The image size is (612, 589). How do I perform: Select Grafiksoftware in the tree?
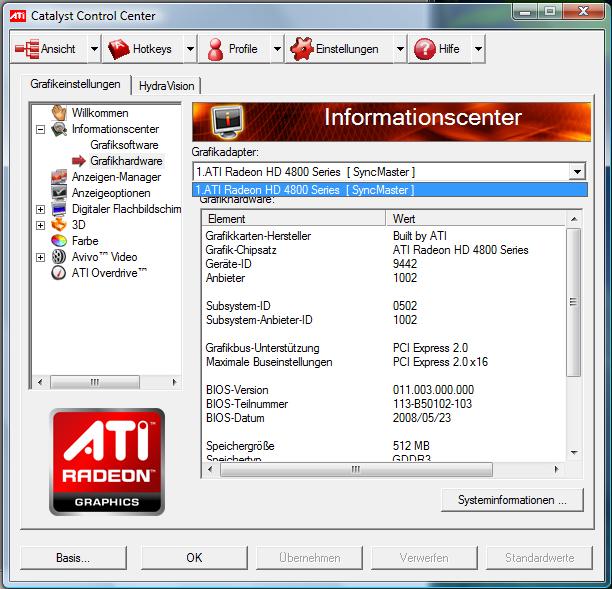click(x=124, y=145)
